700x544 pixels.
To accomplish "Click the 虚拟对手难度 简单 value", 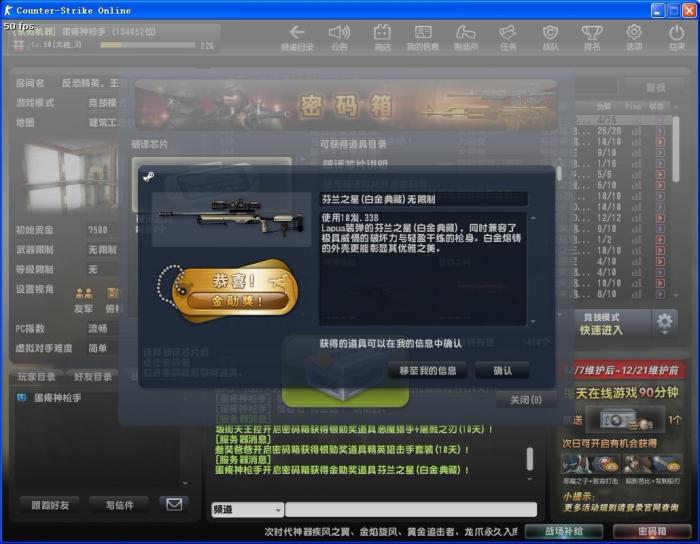I will click(98, 348).
